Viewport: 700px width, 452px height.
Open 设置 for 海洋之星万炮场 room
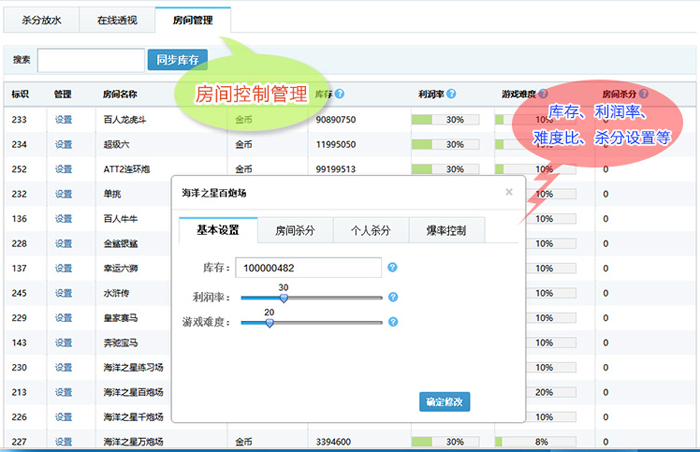[63, 441]
